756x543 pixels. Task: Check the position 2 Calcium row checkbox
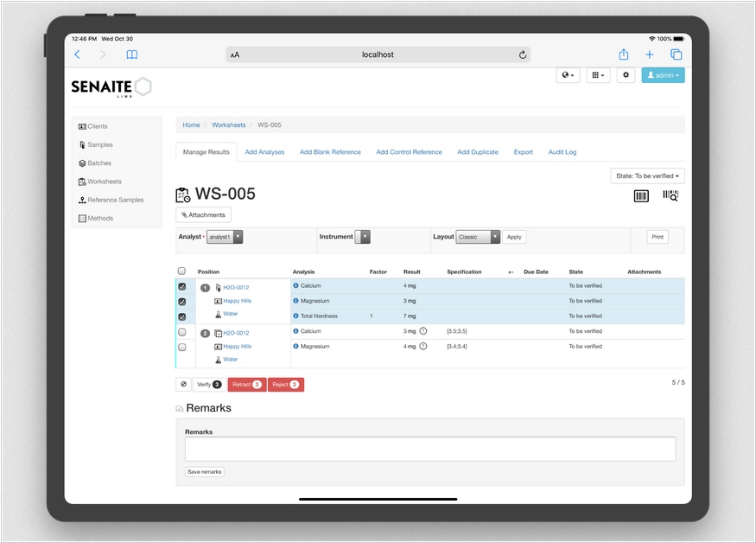coord(181,332)
